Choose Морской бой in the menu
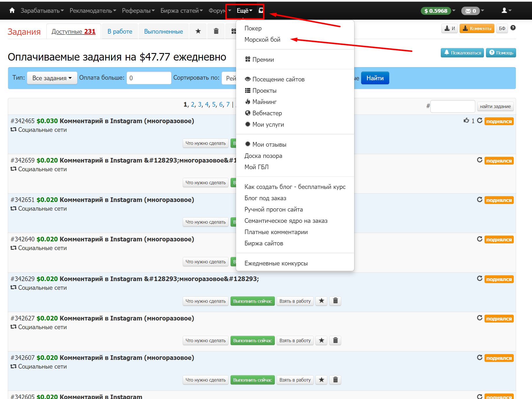This screenshot has height=399, width=532. coord(262,40)
